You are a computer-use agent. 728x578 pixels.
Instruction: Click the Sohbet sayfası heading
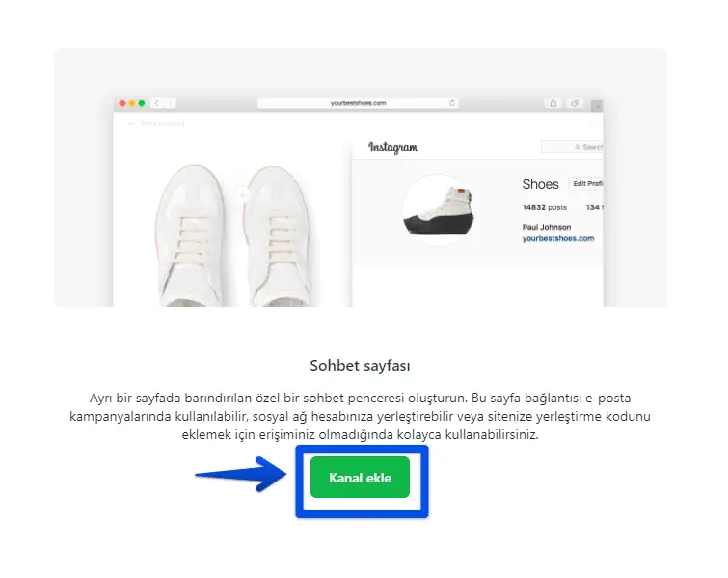tap(360, 366)
